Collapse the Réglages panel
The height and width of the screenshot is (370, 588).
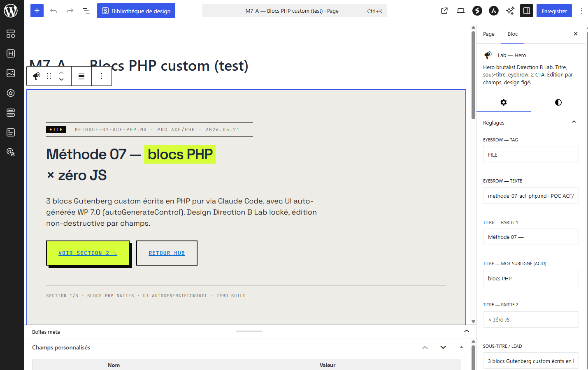coord(531,123)
